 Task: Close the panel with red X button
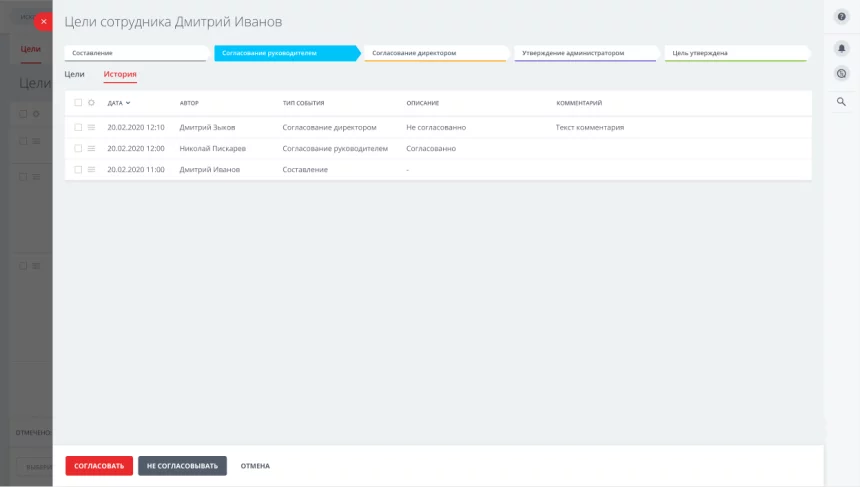(44, 21)
